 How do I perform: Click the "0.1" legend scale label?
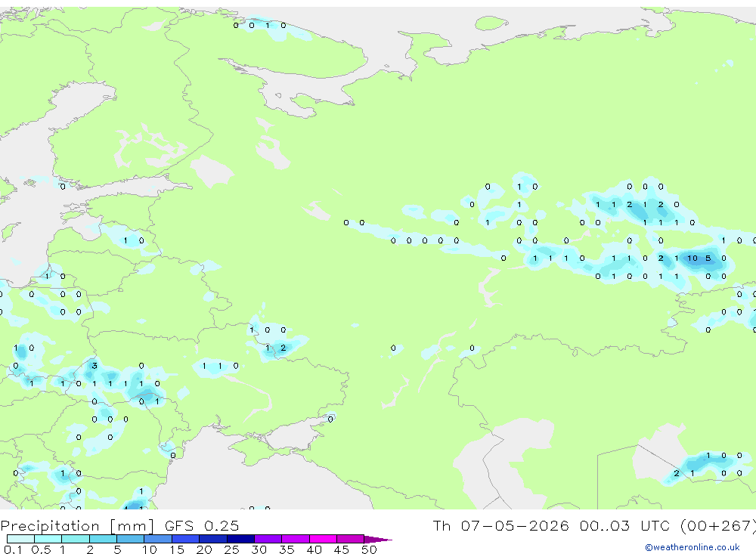click(13, 549)
